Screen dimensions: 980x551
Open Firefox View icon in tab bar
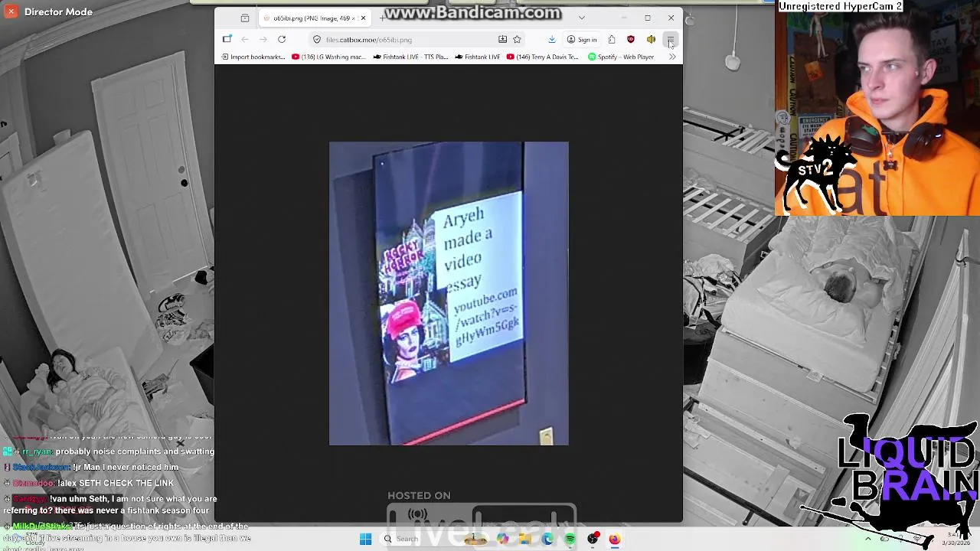(x=245, y=18)
